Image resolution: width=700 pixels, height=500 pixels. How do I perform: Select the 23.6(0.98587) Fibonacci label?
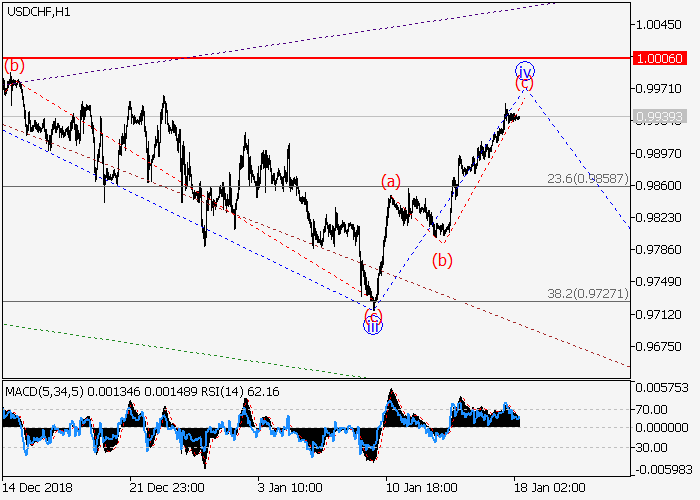[x=587, y=179]
